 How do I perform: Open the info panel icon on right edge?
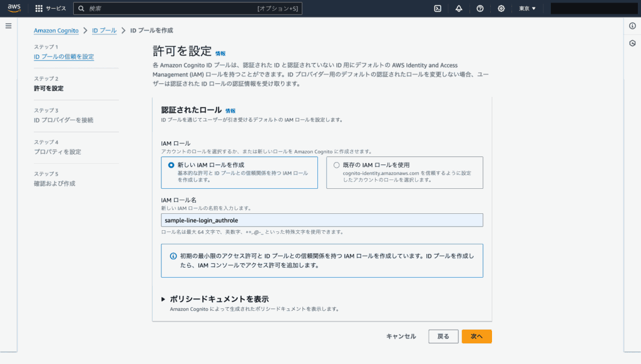coord(632,26)
